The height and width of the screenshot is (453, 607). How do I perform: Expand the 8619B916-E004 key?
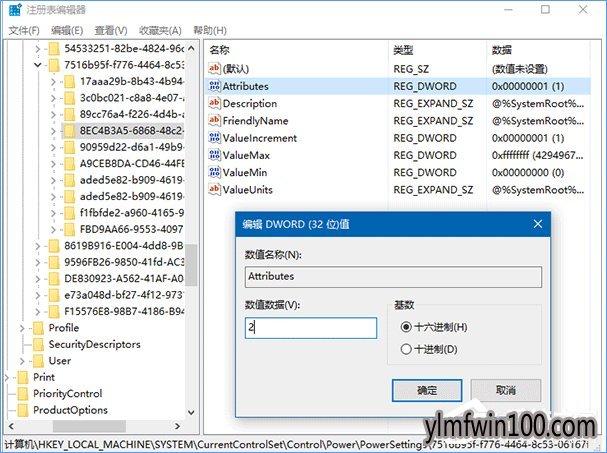(38, 246)
